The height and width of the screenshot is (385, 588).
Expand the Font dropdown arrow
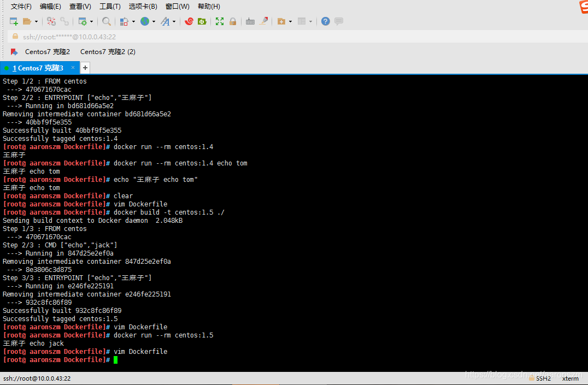[x=174, y=22]
